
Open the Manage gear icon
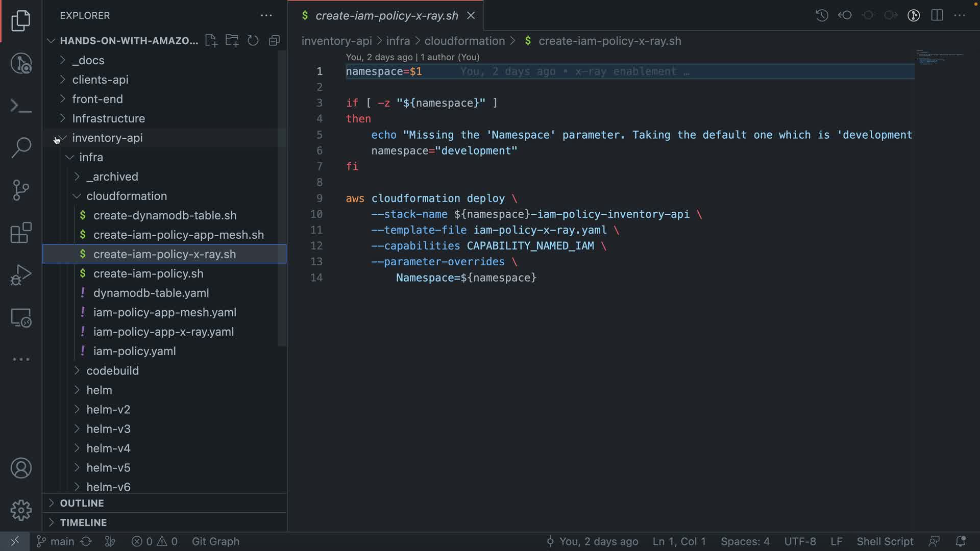tap(21, 510)
